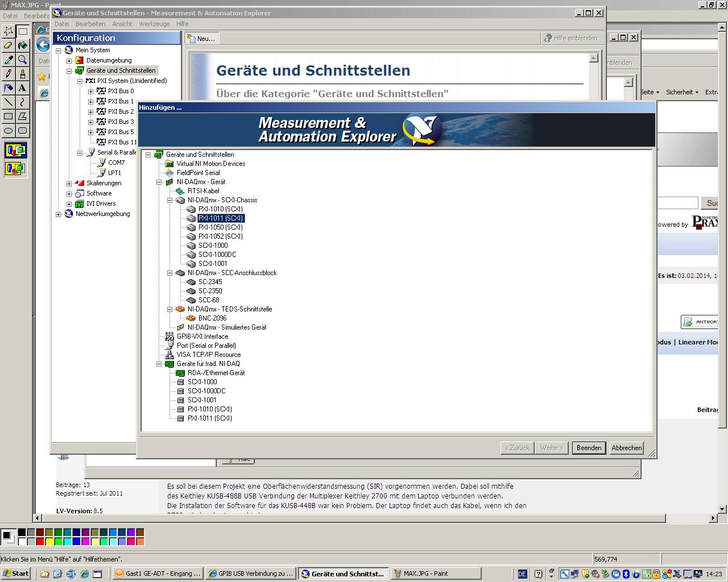
Task: Collapse Geräte für trad. NI-DAQ node
Action: pos(159,364)
